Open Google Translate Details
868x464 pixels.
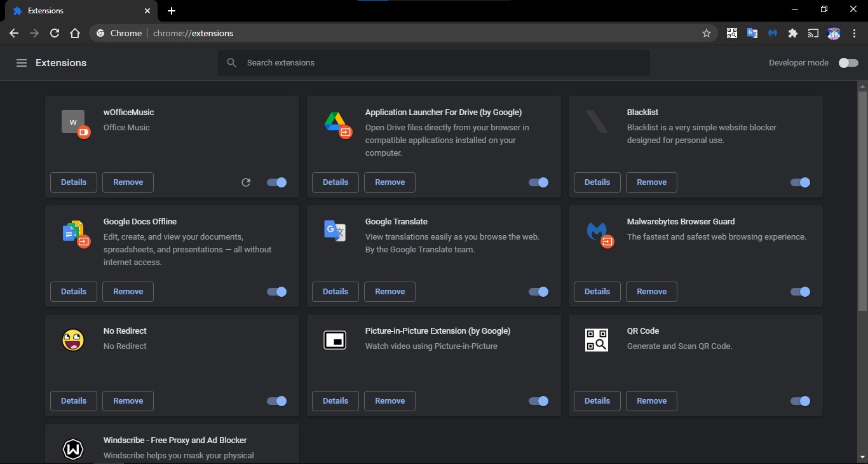point(336,292)
